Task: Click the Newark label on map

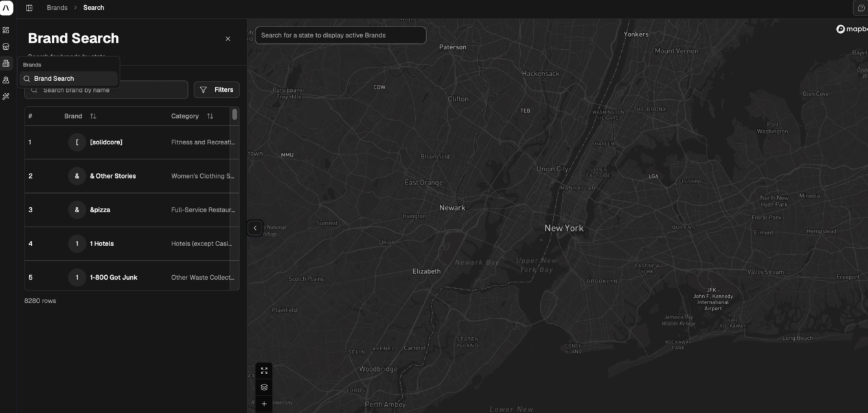Action: 452,208
